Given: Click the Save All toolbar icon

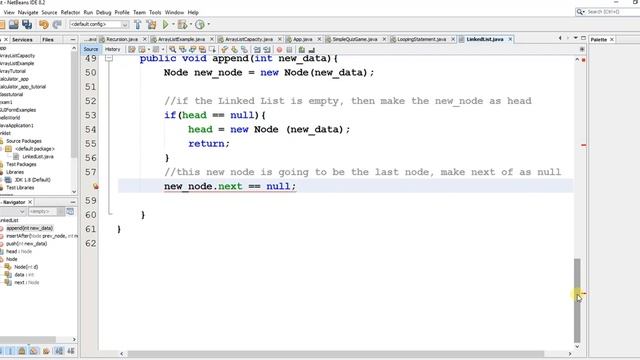Looking at the screenshot, I should pos(27,24).
